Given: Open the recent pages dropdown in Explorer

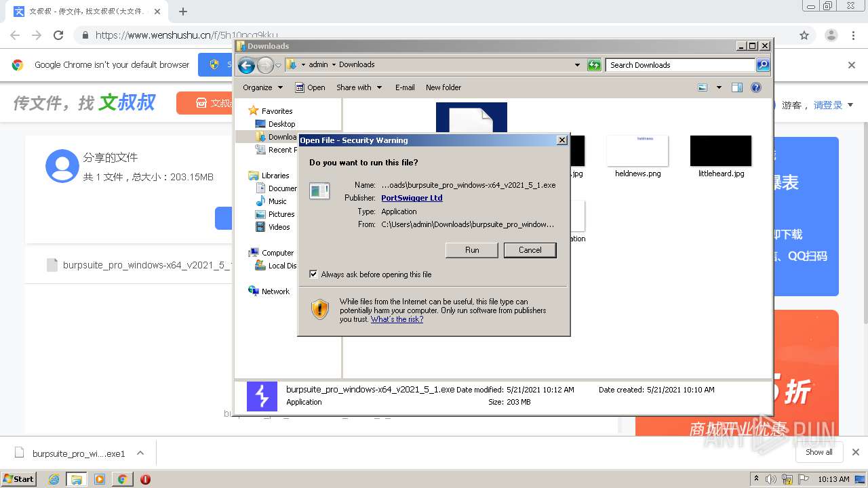Looking at the screenshot, I should click(x=278, y=65).
